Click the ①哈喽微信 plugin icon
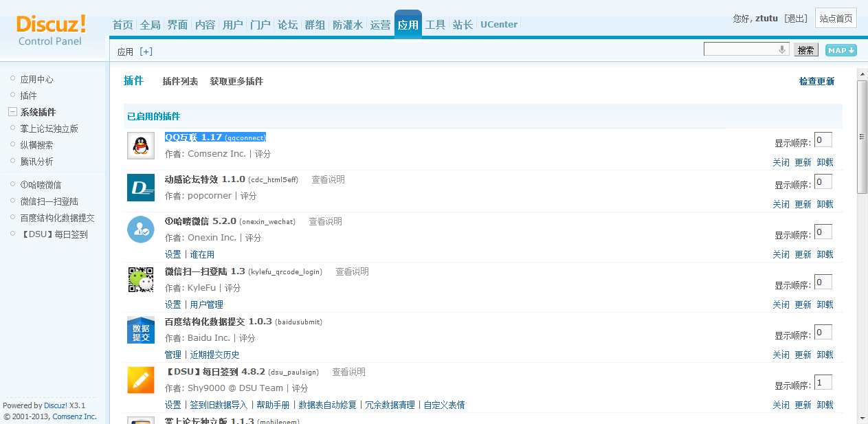The image size is (868, 424). coord(141,230)
